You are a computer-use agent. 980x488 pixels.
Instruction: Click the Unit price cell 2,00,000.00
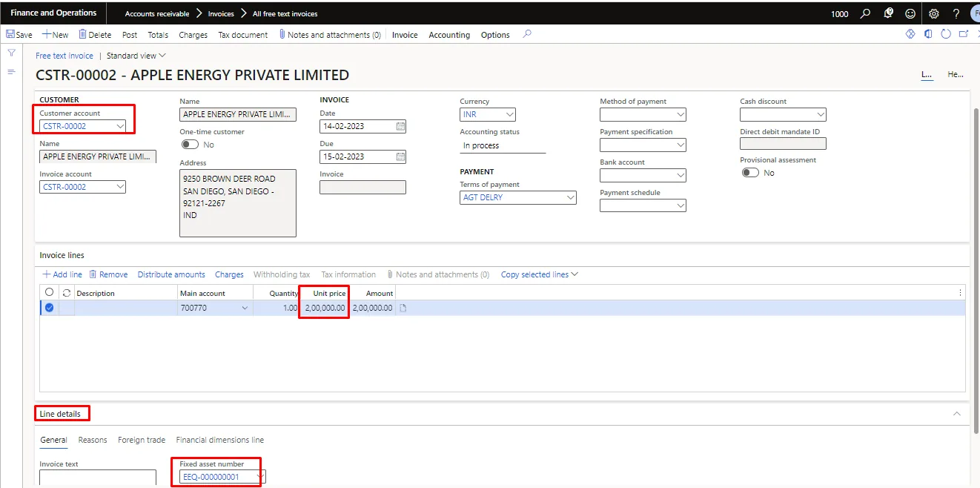point(325,308)
